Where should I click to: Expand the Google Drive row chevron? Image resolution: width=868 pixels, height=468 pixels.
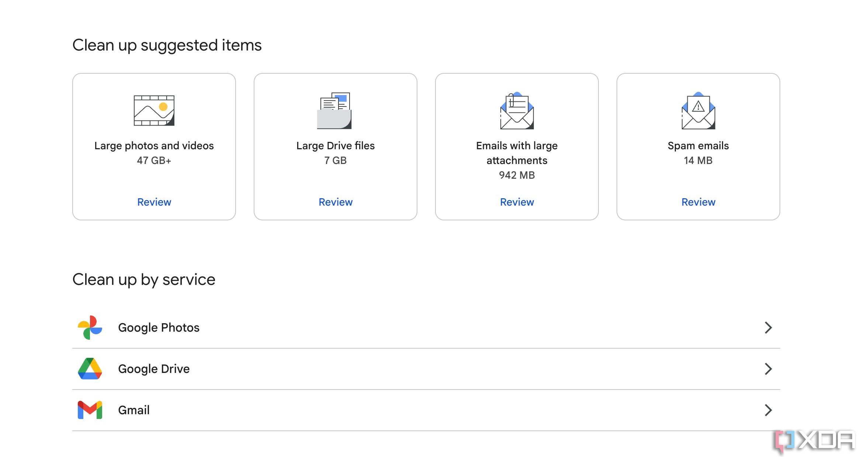(x=768, y=369)
